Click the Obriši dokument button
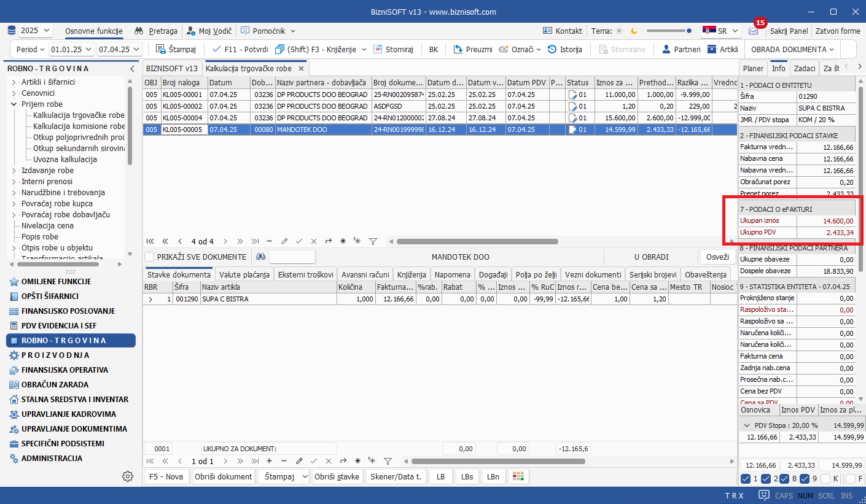 click(223, 476)
